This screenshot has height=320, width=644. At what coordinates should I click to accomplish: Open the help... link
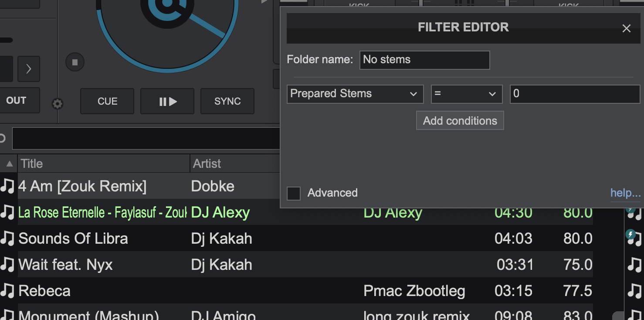(626, 193)
